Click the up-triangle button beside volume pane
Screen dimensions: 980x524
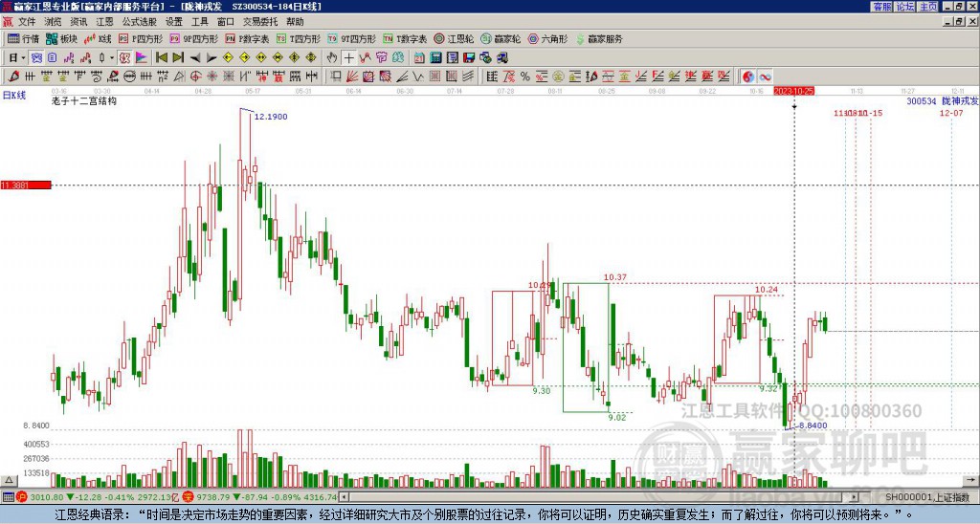point(9,480)
